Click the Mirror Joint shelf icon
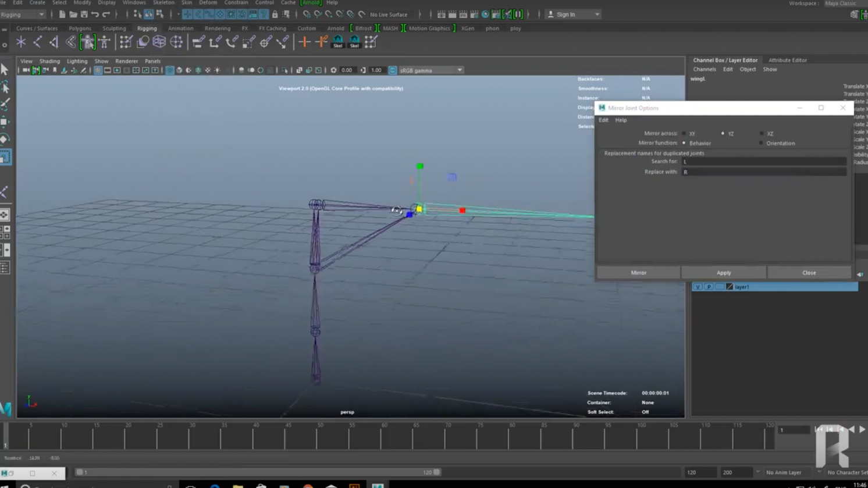The image size is (868, 488). (x=54, y=42)
